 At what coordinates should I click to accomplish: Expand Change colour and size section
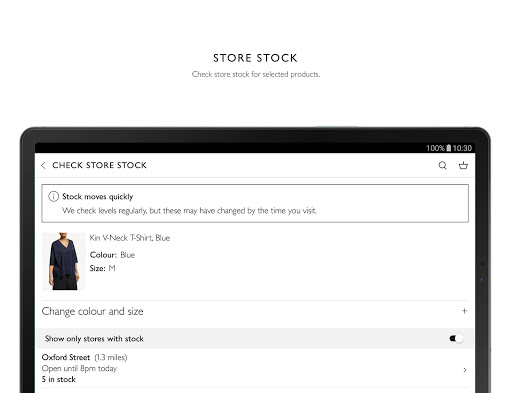pos(255,311)
